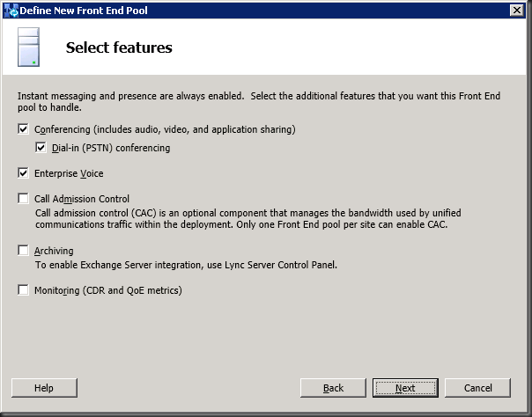Screen dimensions: 532x417
Task: Enable Monitoring (CDR and QoE metrics)
Action: click(23, 290)
